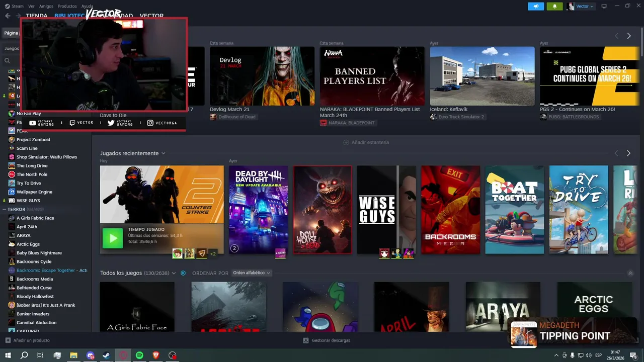Open OBS Studio from the taskbar

pos(173,355)
